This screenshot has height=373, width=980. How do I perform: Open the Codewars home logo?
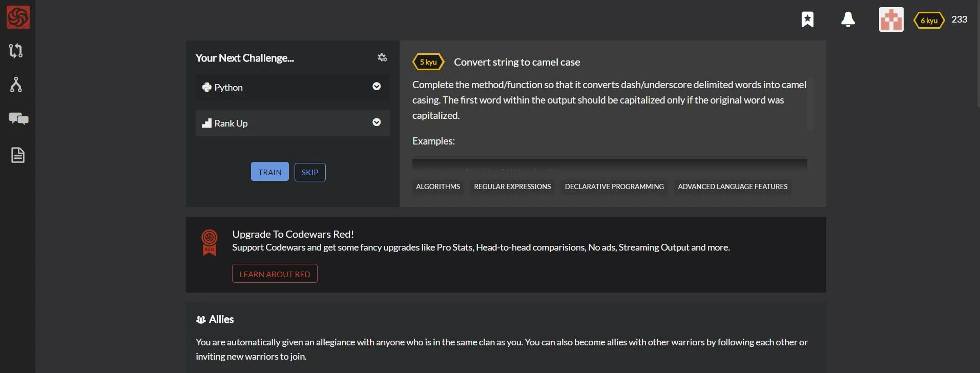(18, 17)
